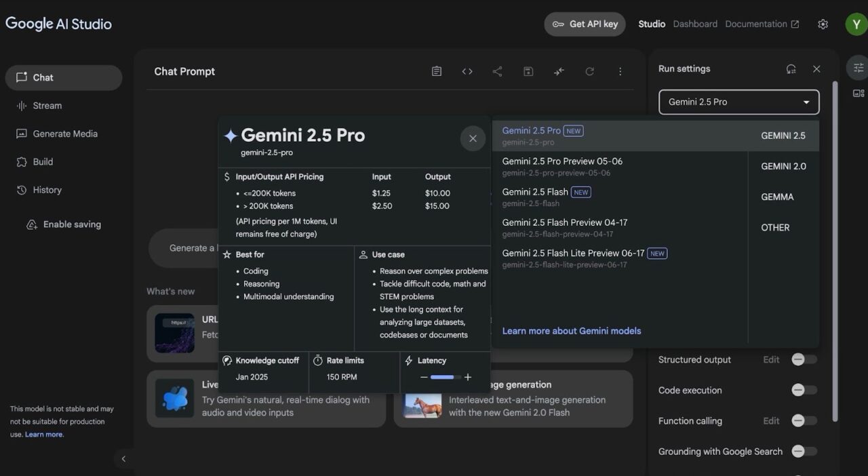Decrease latency with minus icon
This screenshot has width=868, height=476.
(x=424, y=377)
